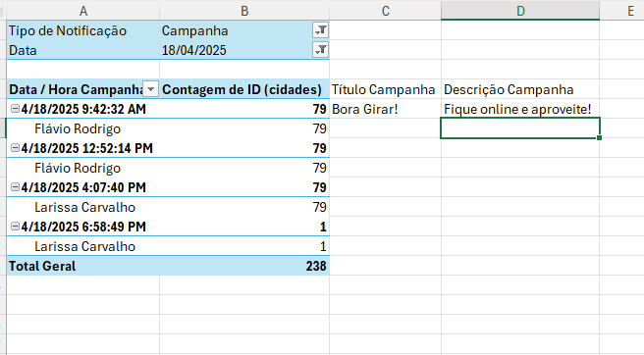Select the Campanha filter value cell
Image resolution: width=644 pixels, height=355 pixels.
click(x=237, y=30)
